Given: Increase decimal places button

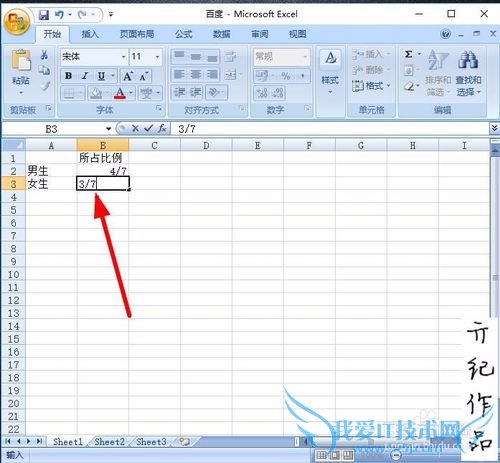Looking at the screenshot, I should coord(262,93).
